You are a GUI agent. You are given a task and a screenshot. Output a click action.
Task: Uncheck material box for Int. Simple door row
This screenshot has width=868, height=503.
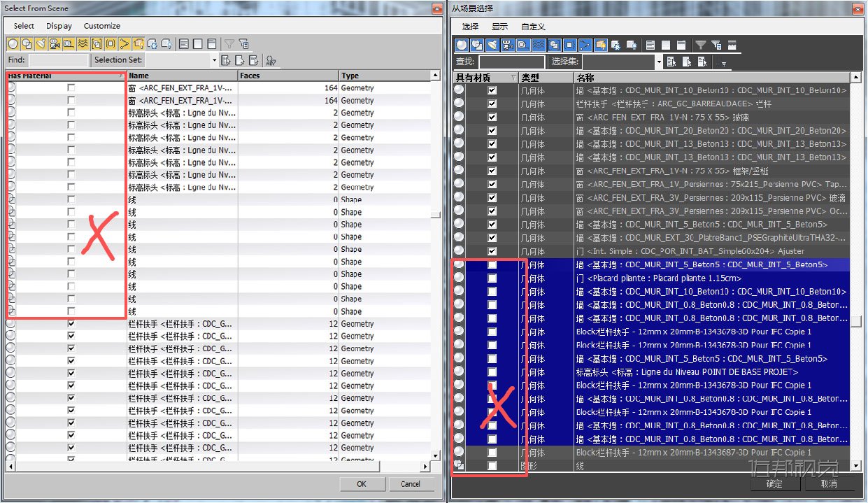492,251
